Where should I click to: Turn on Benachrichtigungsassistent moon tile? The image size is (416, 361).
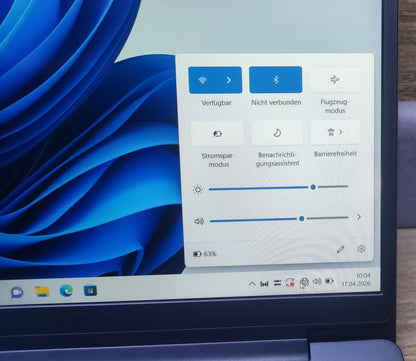pyautogui.click(x=277, y=133)
